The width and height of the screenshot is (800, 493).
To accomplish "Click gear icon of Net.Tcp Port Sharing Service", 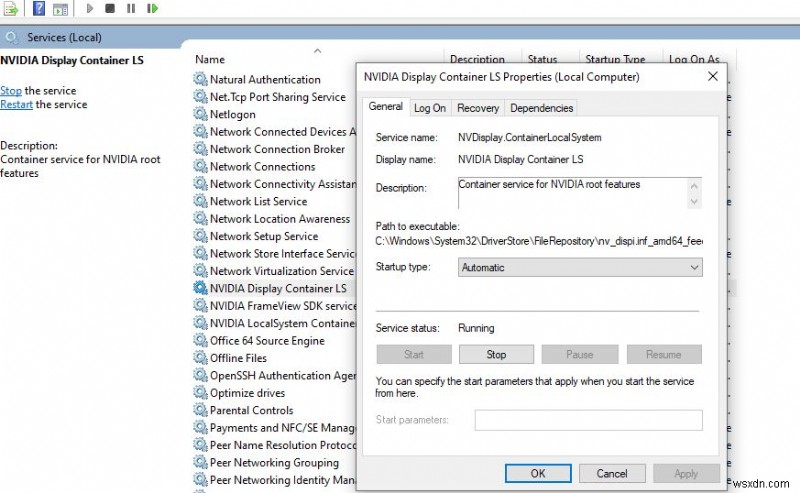I will point(200,96).
